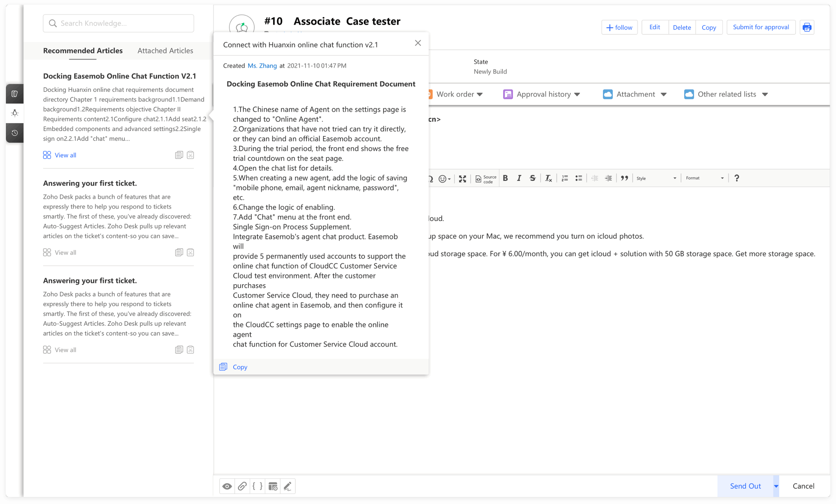The width and height of the screenshot is (836, 504).
Task: Toggle bold formatting in editor
Action: pyautogui.click(x=506, y=178)
